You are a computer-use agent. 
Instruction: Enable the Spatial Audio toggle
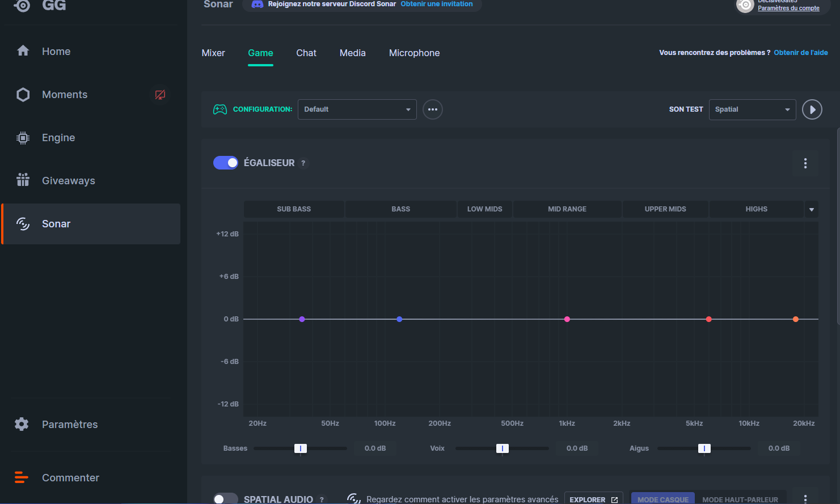coord(226,499)
